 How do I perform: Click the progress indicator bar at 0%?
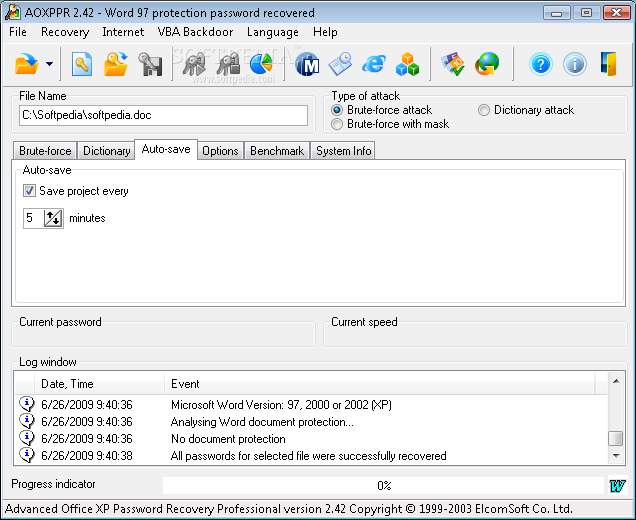pyautogui.click(x=384, y=486)
